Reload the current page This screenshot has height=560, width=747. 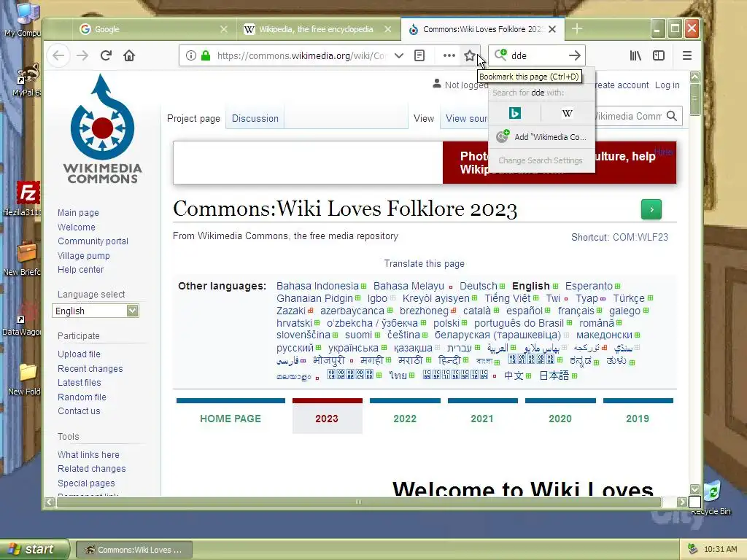point(106,55)
